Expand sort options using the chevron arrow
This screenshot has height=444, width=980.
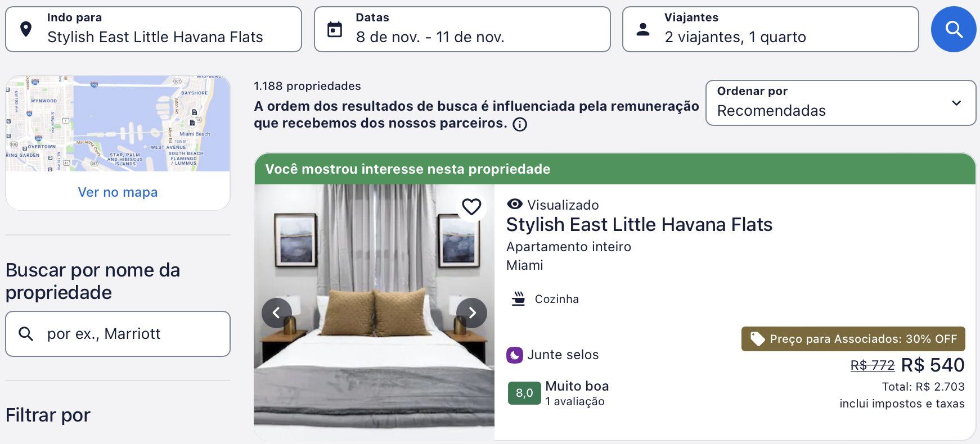[x=956, y=103]
